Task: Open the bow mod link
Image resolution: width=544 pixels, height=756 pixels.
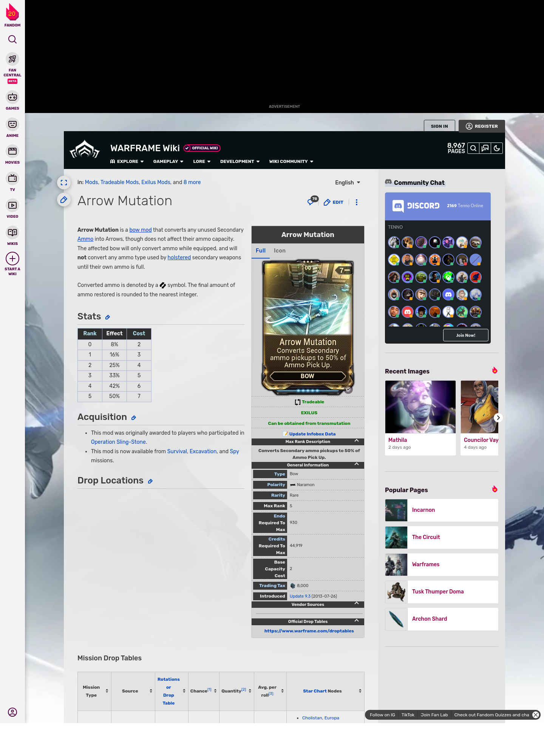Action: point(141,230)
